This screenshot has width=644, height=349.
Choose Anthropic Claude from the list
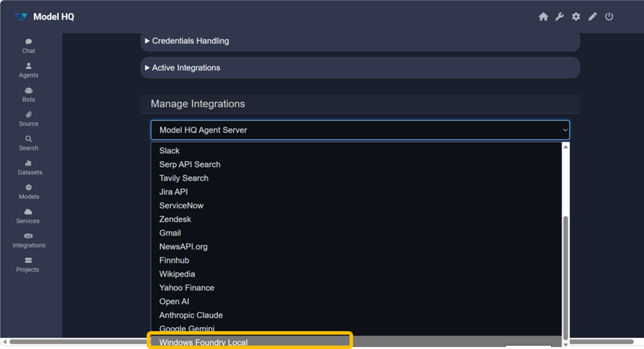click(x=356, y=315)
